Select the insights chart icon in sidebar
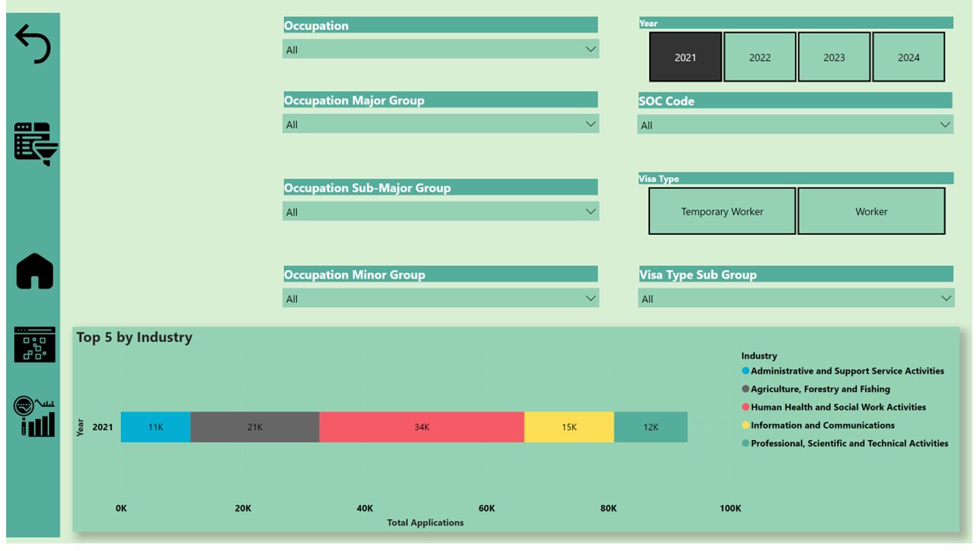This screenshot has width=980, height=551. pyautogui.click(x=34, y=414)
